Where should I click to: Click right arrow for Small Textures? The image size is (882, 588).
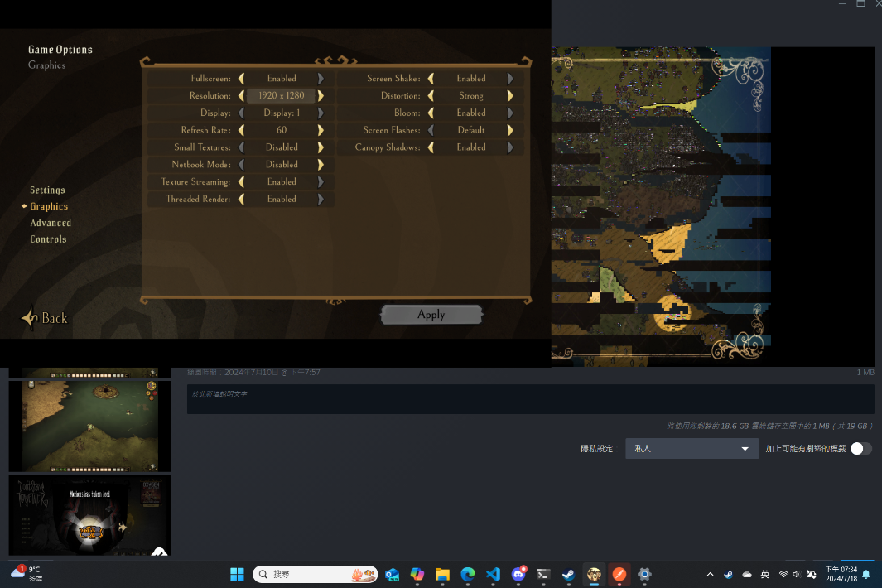pyautogui.click(x=321, y=147)
